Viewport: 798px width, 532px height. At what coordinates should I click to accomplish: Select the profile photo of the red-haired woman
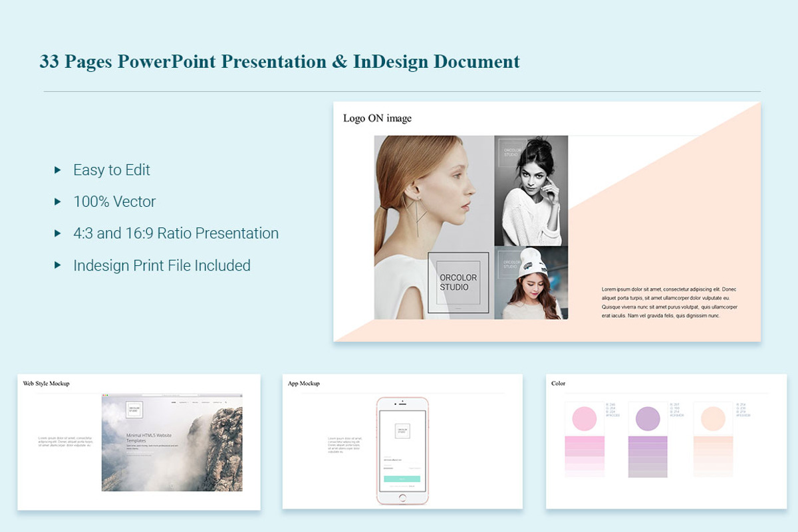coord(434,227)
